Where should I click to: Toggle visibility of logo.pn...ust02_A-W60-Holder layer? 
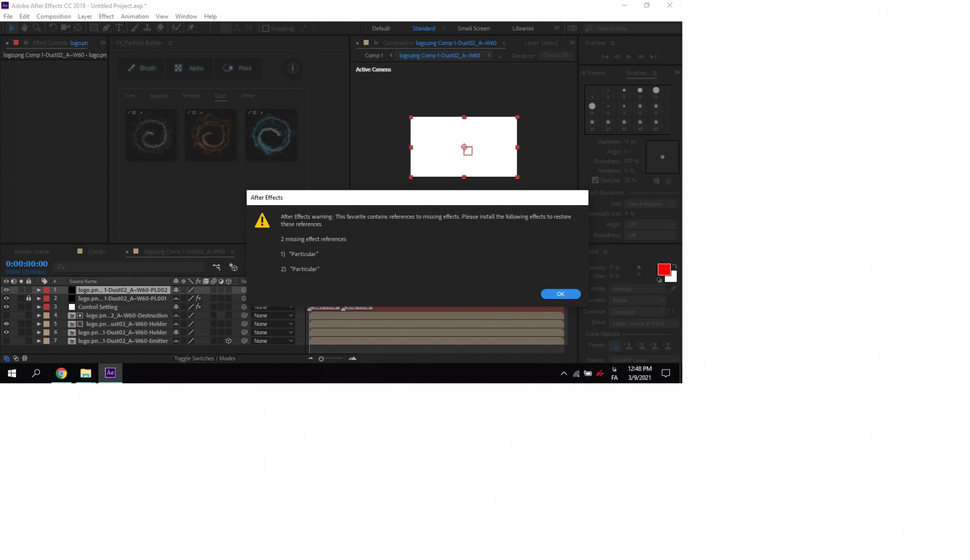[x=6, y=323]
